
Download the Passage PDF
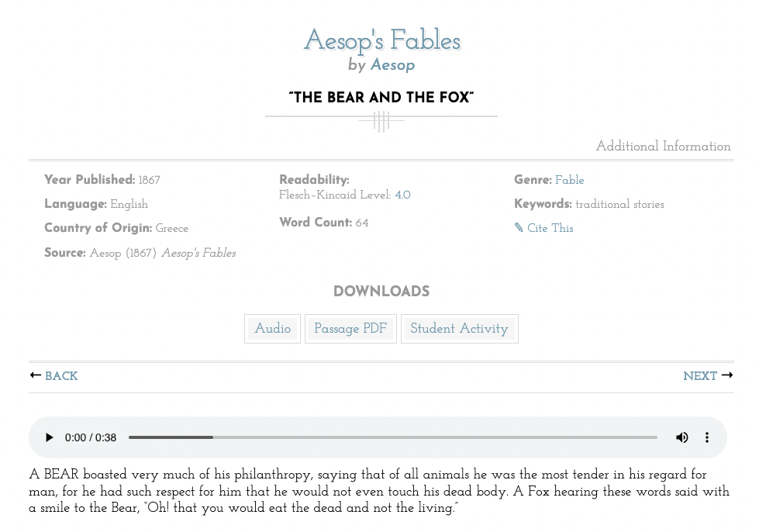pos(350,329)
